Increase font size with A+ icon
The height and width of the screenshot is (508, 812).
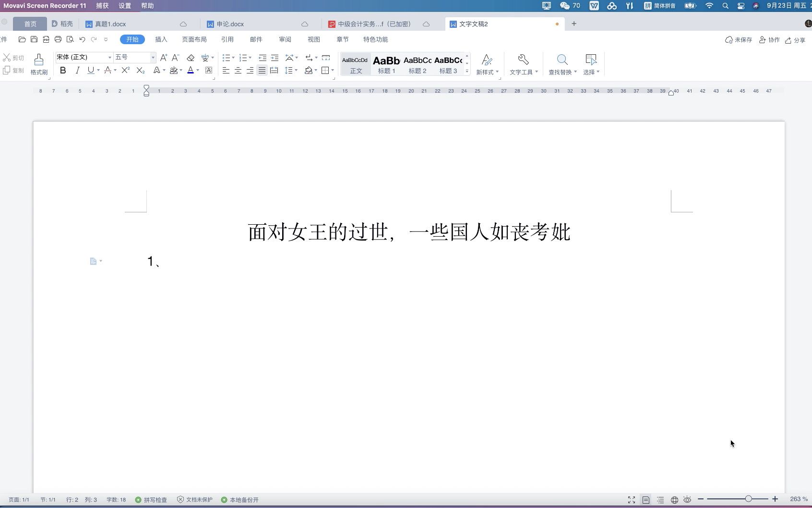pyautogui.click(x=163, y=58)
